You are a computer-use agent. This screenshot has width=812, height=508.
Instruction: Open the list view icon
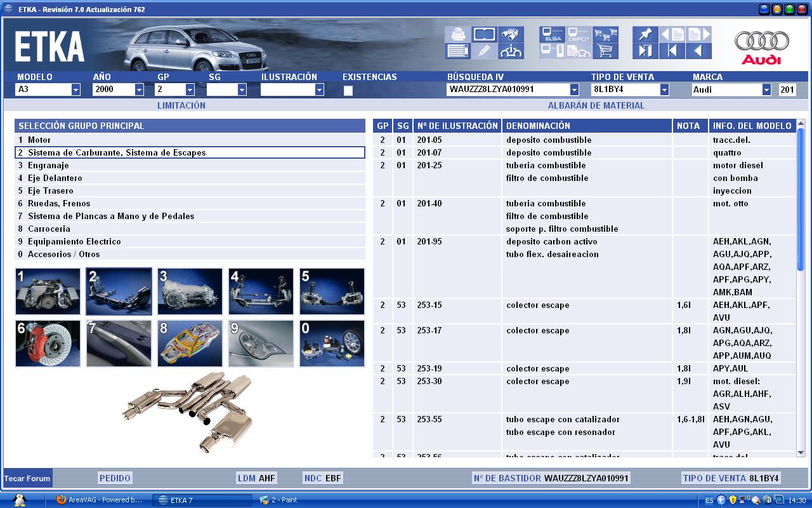[x=457, y=51]
